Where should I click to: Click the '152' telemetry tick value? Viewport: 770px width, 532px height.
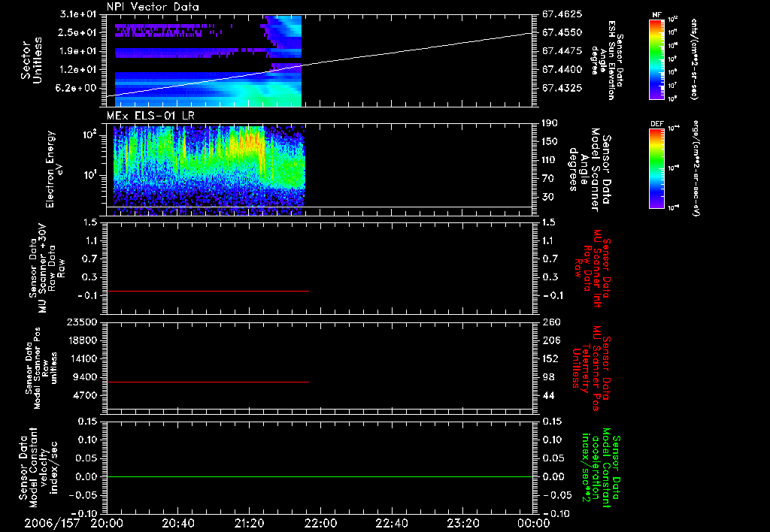[550, 358]
